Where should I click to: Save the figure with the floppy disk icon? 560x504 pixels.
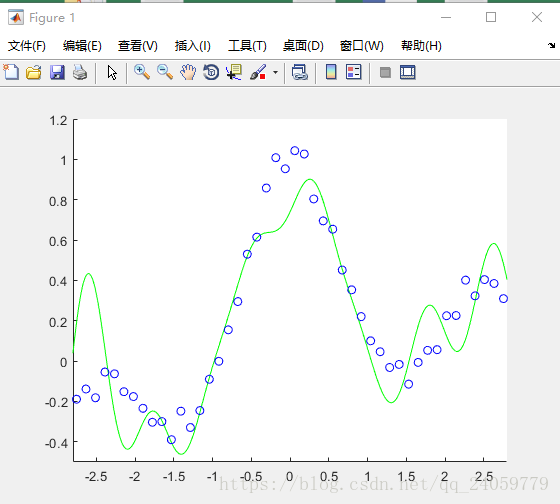click(x=57, y=73)
